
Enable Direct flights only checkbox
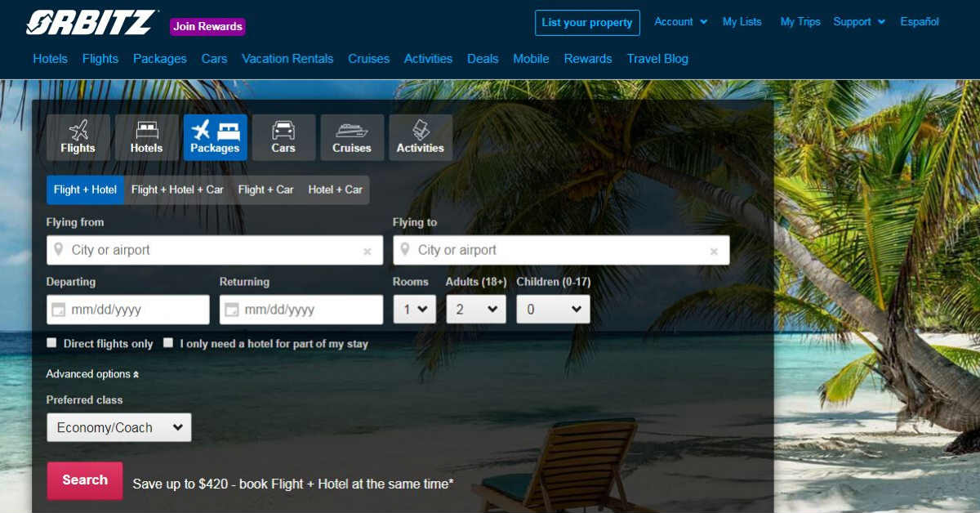click(52, 343)
